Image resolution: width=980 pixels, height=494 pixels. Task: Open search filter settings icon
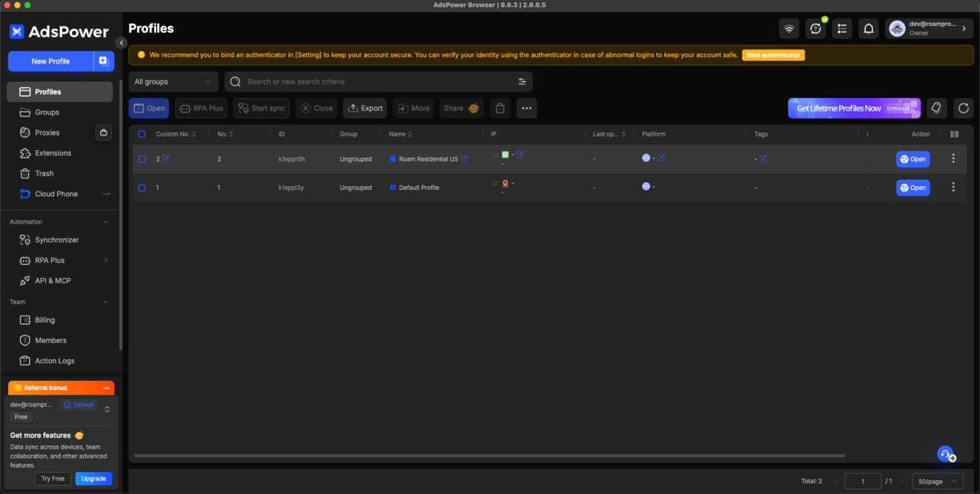(x=522, y=82)
